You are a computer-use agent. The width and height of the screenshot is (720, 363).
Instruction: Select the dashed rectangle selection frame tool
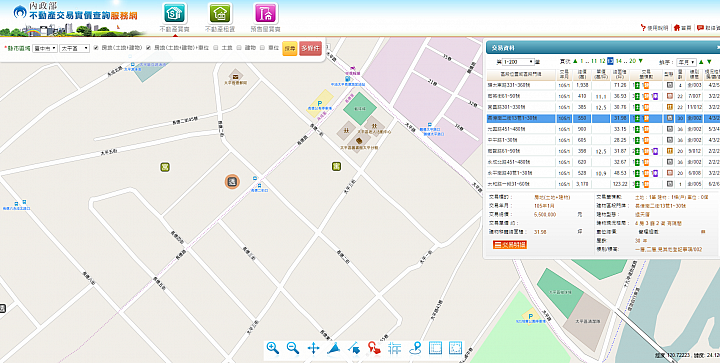(455, 348)
